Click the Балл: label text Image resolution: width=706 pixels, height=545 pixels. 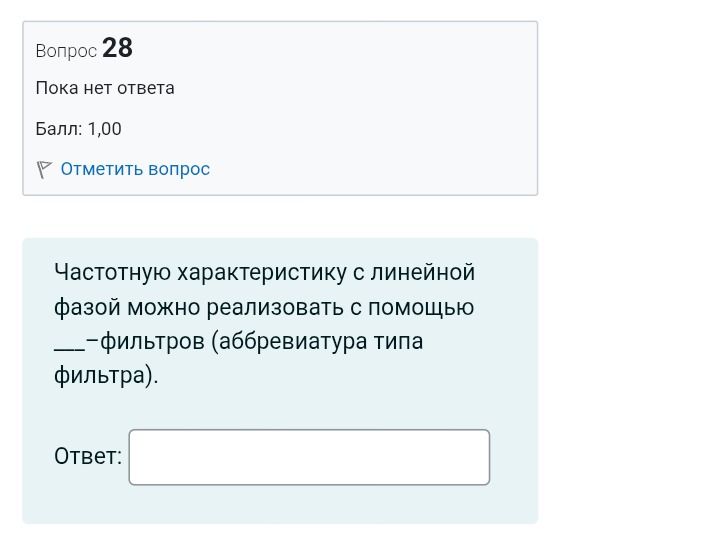point(59,129)
